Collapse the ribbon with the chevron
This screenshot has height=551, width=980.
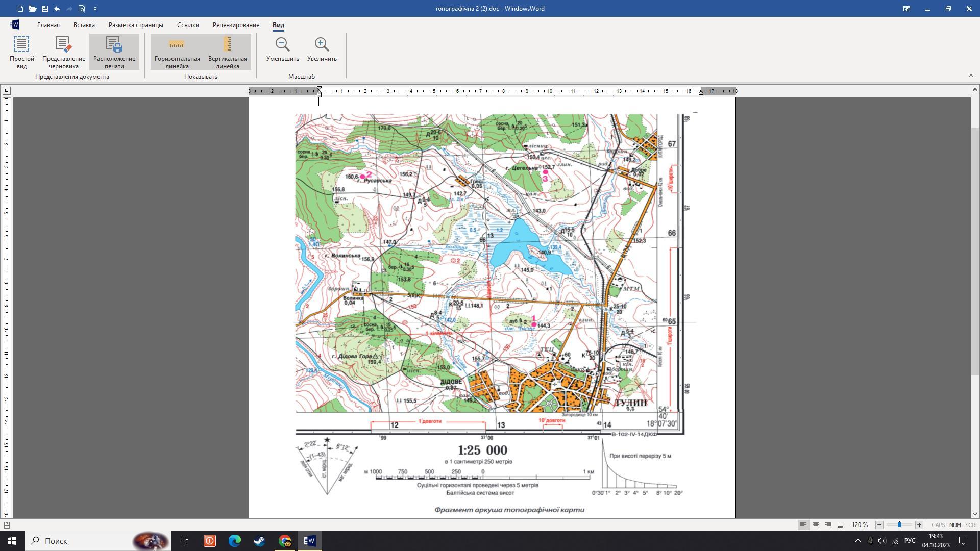click(971, 76)
